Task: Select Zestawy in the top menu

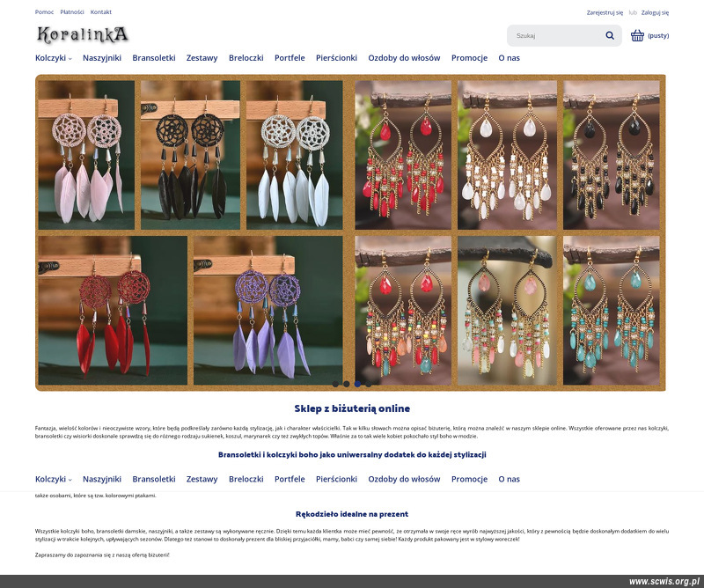Action: tap(202, 58)
